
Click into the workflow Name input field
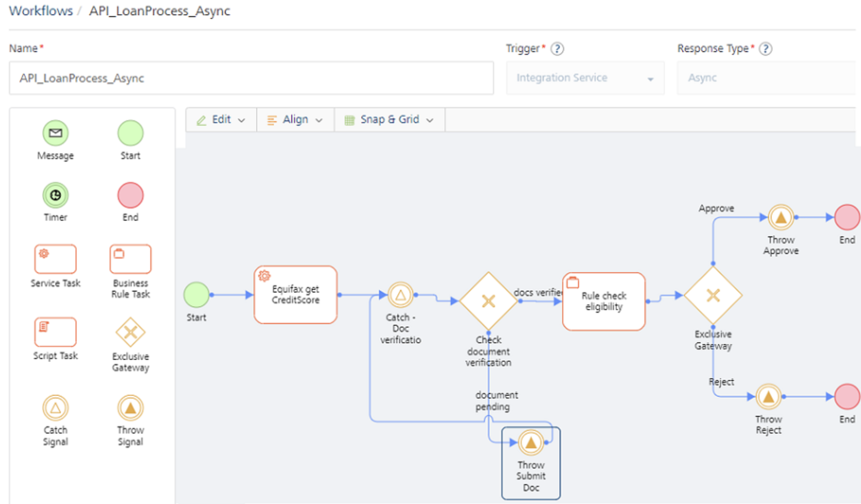tap(251, 78)
